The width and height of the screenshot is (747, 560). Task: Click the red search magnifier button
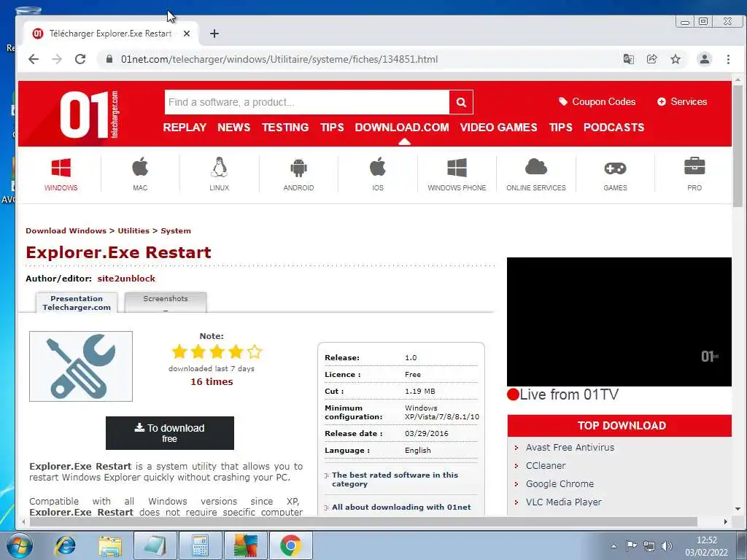(461, 102)
